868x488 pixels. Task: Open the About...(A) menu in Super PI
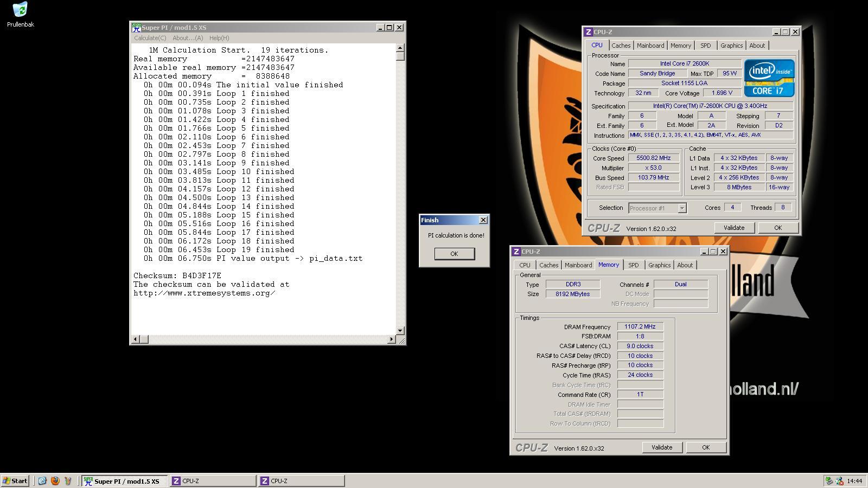188,38
